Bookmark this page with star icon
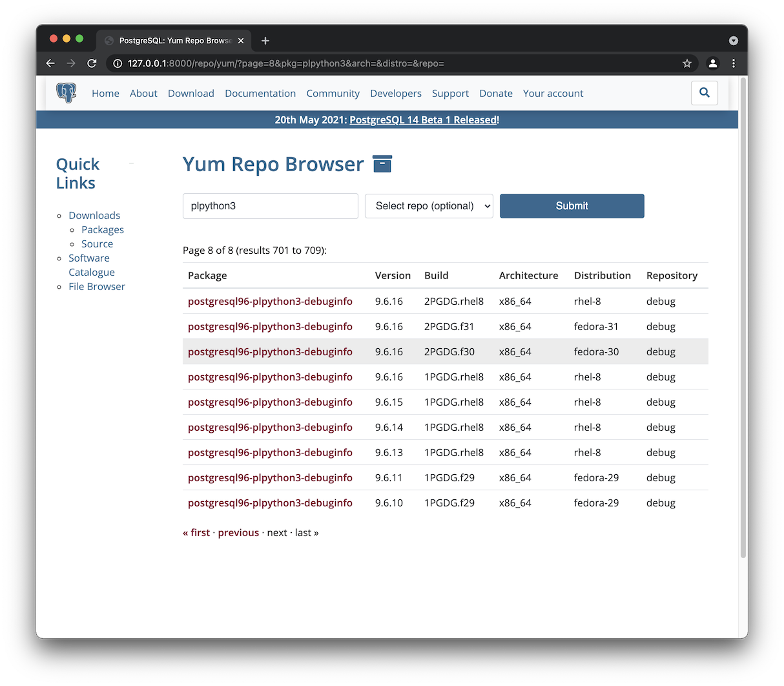Viewport: 784px width, 686px height. pyautogui.click(x=686, y=63)
